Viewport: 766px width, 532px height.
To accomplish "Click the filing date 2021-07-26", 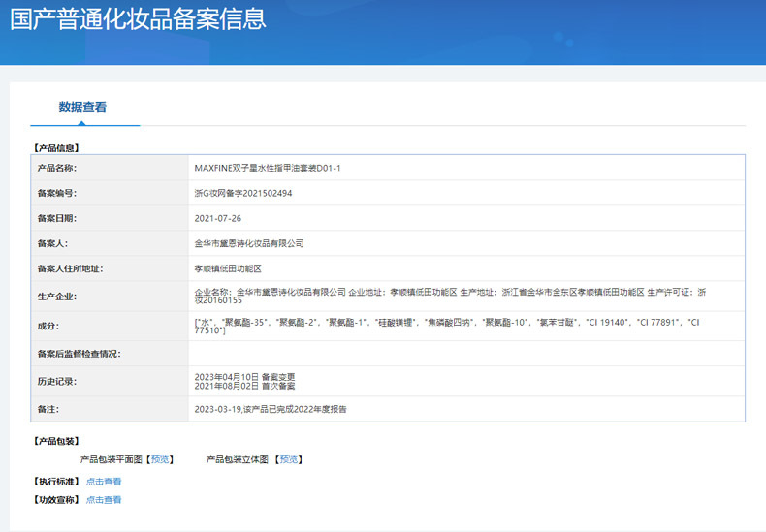I will (217, 218).
